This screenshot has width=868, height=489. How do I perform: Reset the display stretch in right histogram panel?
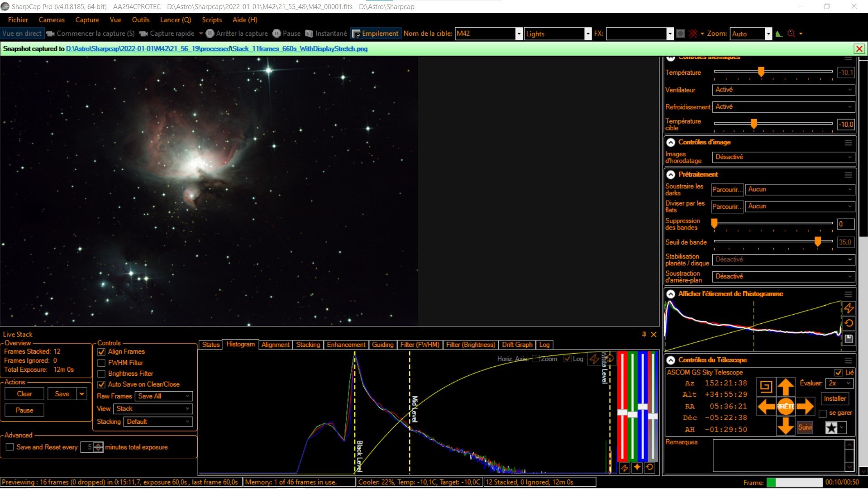(x=849, y=323)
